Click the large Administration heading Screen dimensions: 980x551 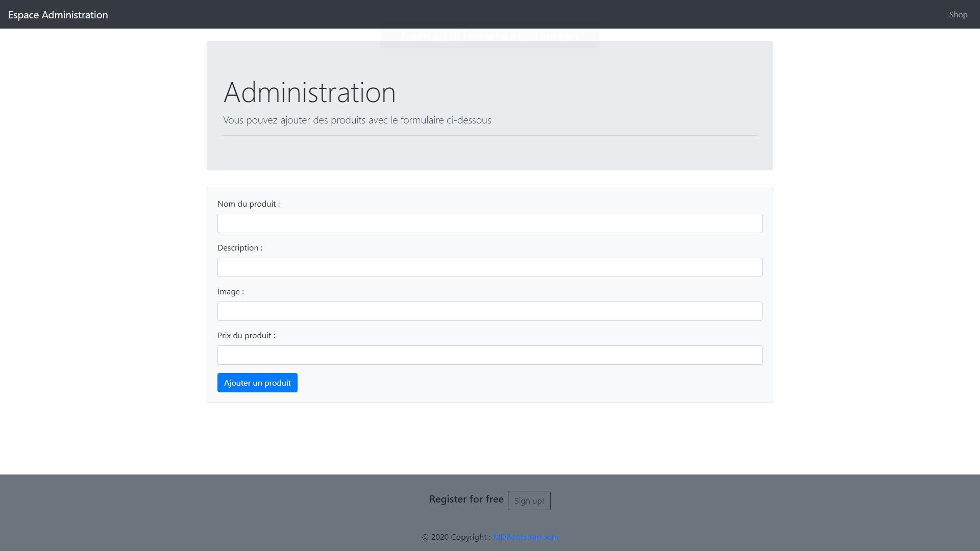coord(309,92)
